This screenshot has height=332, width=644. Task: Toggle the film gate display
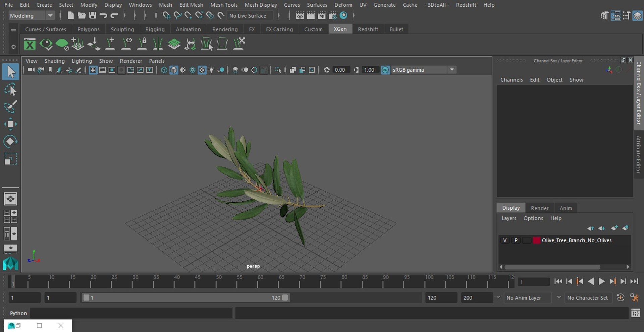102,70
